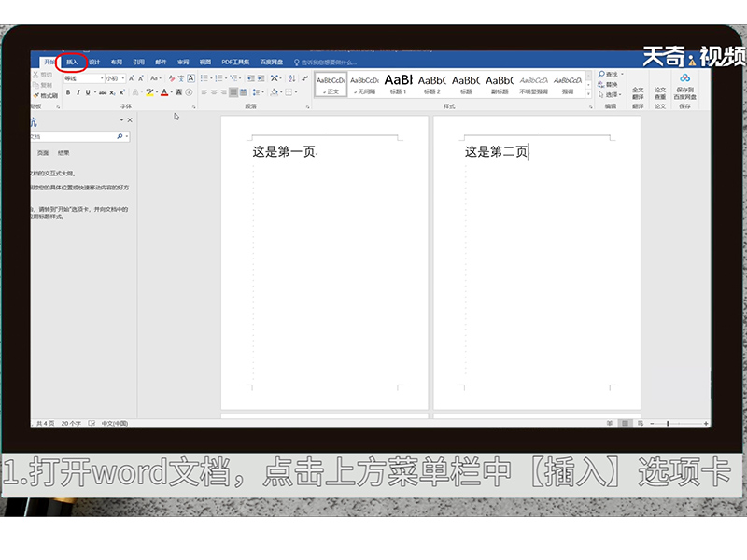Click the Replace icon

606,83
